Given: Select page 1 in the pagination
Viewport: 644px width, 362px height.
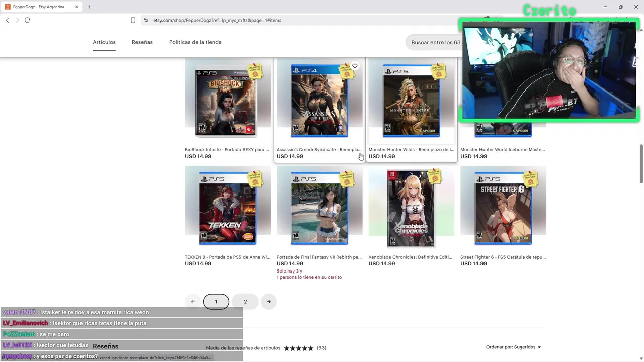Looking at the screenshot, I should (x=216, y=302).
